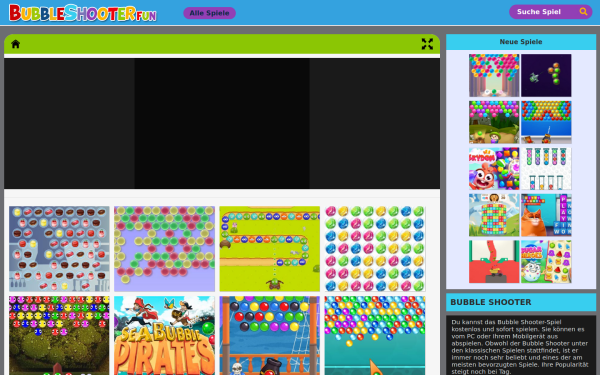
Task: Open the sidebar game with green-hat character
Action: click(494, 122)
